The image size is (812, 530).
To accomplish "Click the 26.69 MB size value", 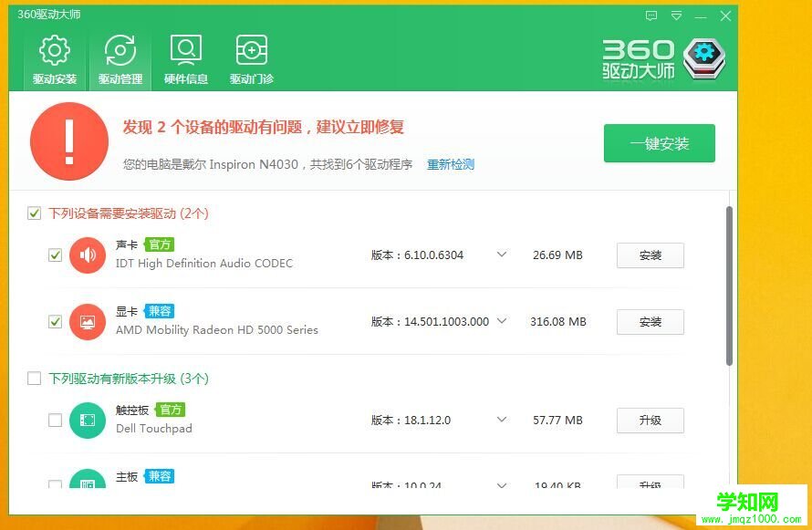I will 557,255.
